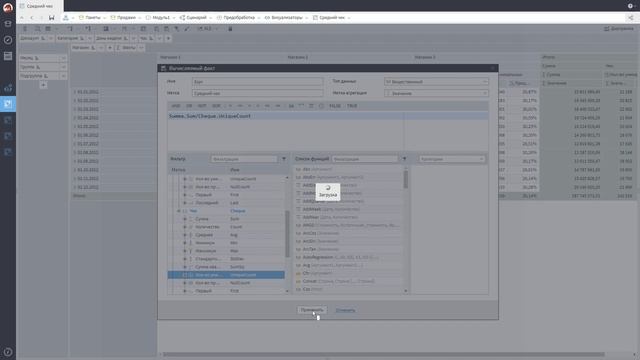The width and height of the screenshot is (640, 360).
Task: Click the save disk icon
Action: pyautogui.click(x=51, y=18)
